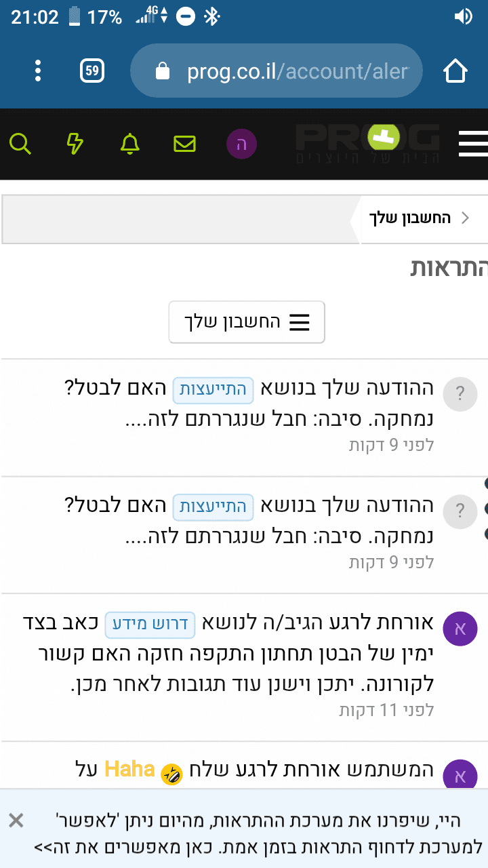
Task: Click the breadcrumb back chevron arrow
Action: [465, 218]
